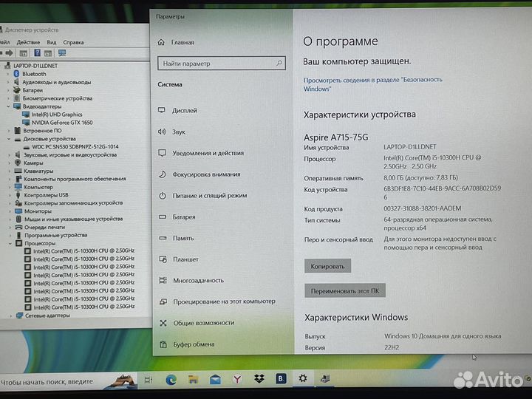This screenshot has height=399, width=532.
Task: Open Display settings in sidebar
Action: tap(184, 111)
